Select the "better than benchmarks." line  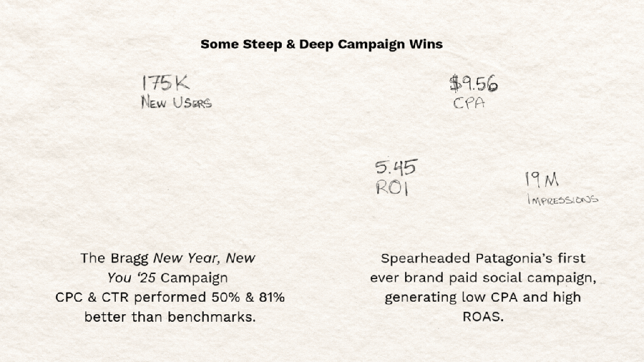(x=170, y=316)
